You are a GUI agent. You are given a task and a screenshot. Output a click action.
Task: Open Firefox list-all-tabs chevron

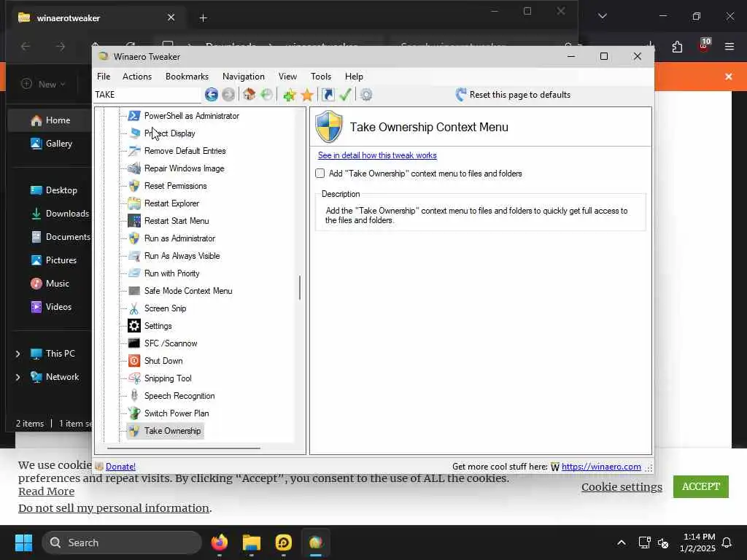602,16
